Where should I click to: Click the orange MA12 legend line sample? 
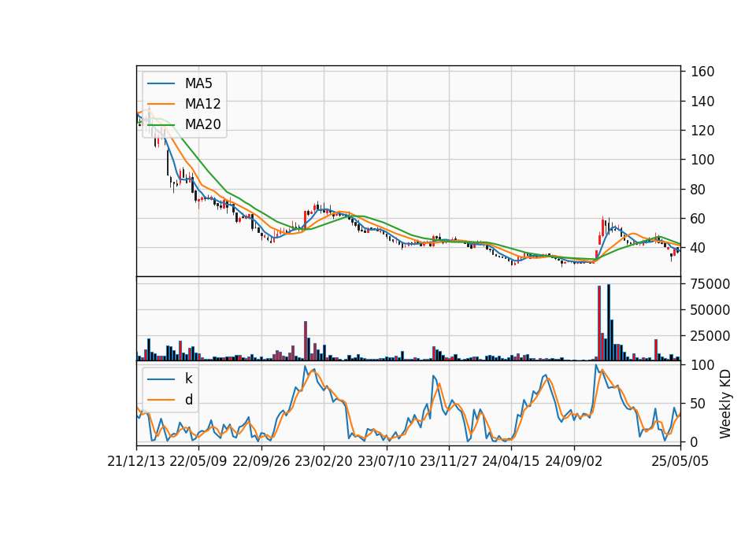(x=161, y=104)
